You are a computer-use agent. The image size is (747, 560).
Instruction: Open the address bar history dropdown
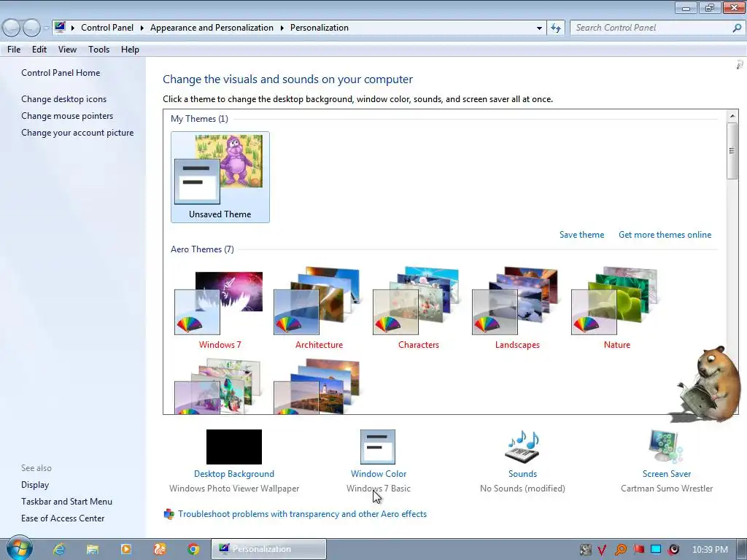(539, 28)
